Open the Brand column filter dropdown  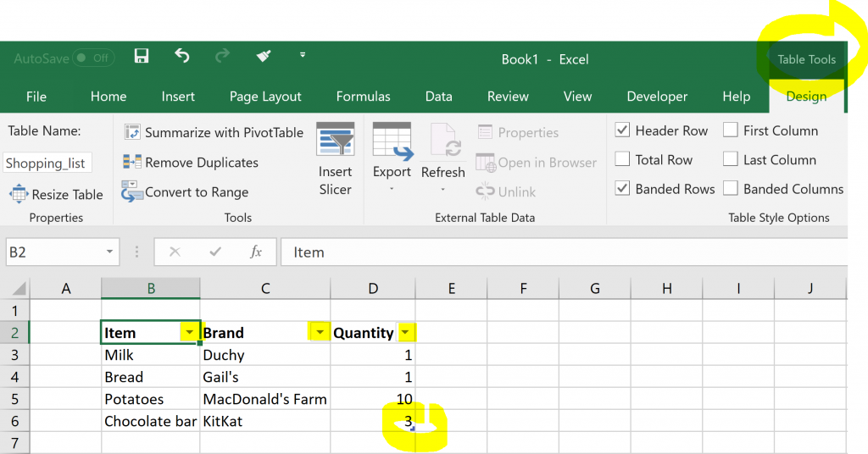coord(320,332)
